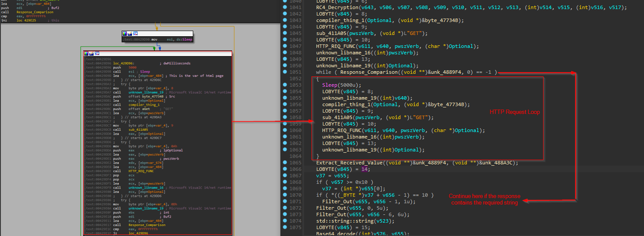Viewport: 644px width, 236px height.
Task: Click the third header icon on the small Sleep node
Action: (135, 33)
